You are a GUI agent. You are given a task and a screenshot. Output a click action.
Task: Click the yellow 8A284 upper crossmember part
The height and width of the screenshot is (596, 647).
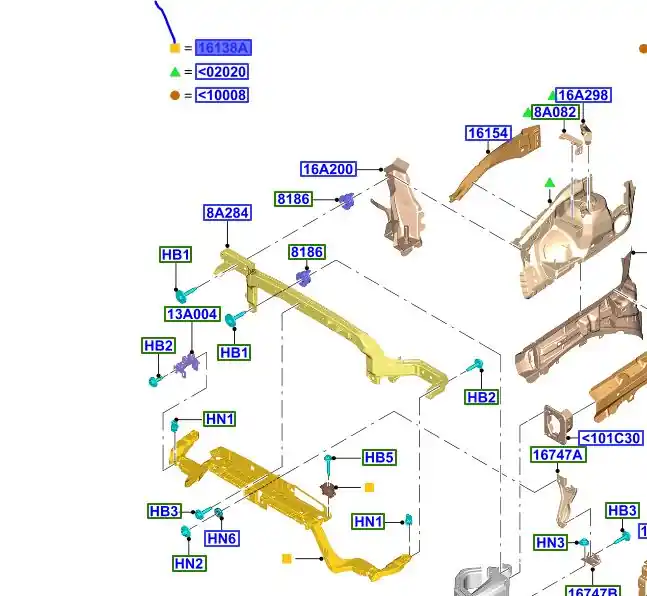(330, 320)
